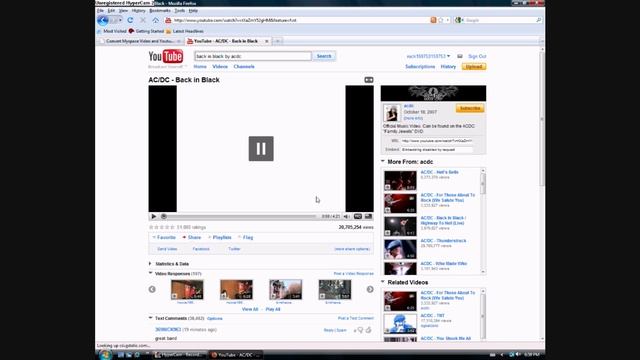Show previous video responses with left arrow
640x360 pixels.
click(x=152, y=289)
